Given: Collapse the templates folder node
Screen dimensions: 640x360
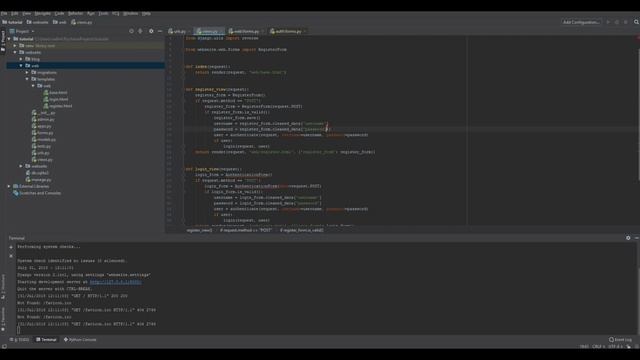Looking at the screenshot, I should (x=27, y=79).
